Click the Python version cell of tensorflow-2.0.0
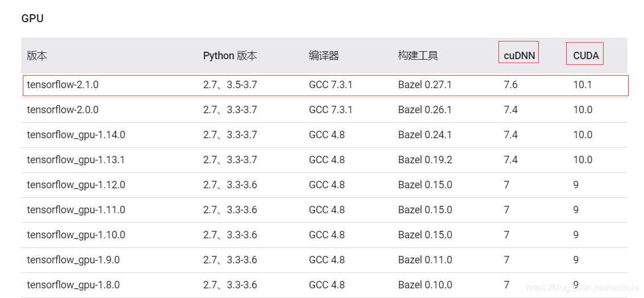Screen dimensions: 644x298 [x=230, y=110]
